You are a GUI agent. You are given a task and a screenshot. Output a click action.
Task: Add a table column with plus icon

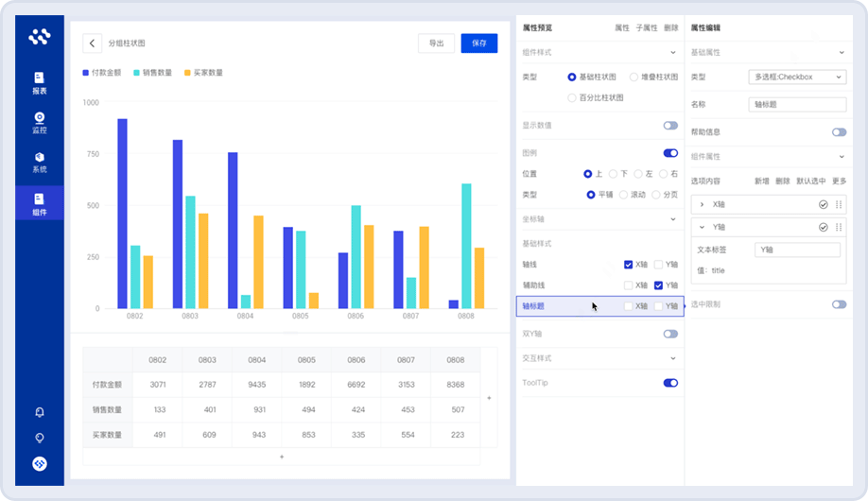coord(489,397)
